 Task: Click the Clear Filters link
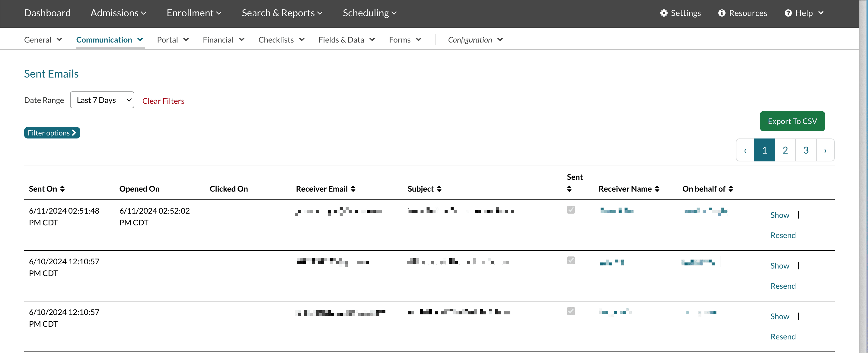click(x=163, y=101)
